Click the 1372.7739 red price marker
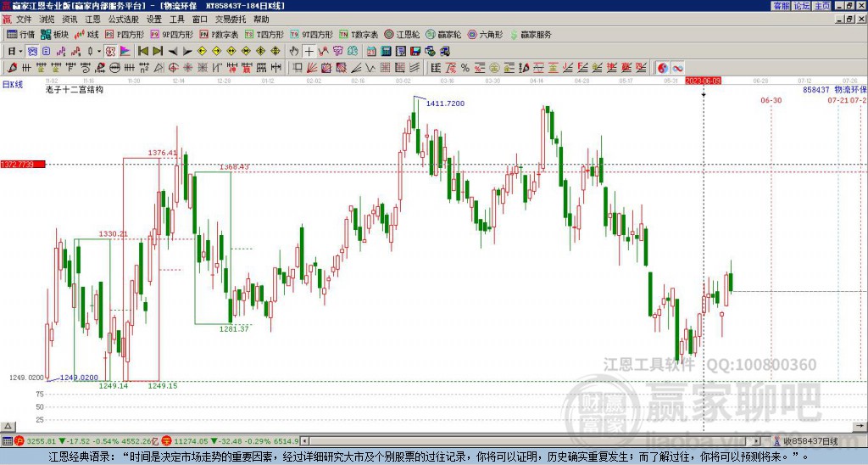Screen dimensions: 868x465 coord(23,165)
